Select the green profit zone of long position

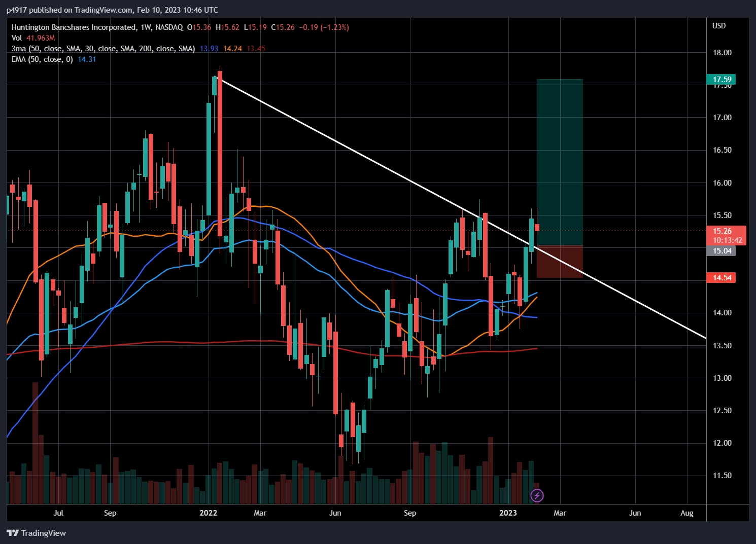[560, 162]
